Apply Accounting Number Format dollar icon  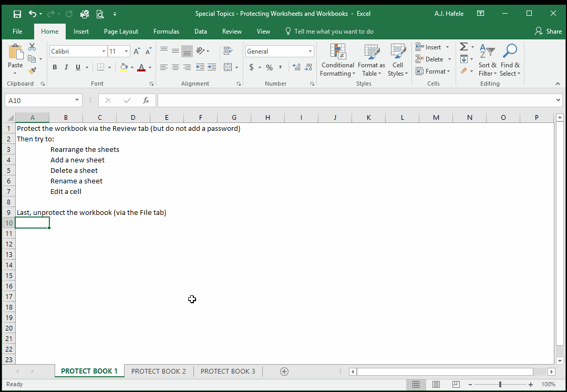251,67
